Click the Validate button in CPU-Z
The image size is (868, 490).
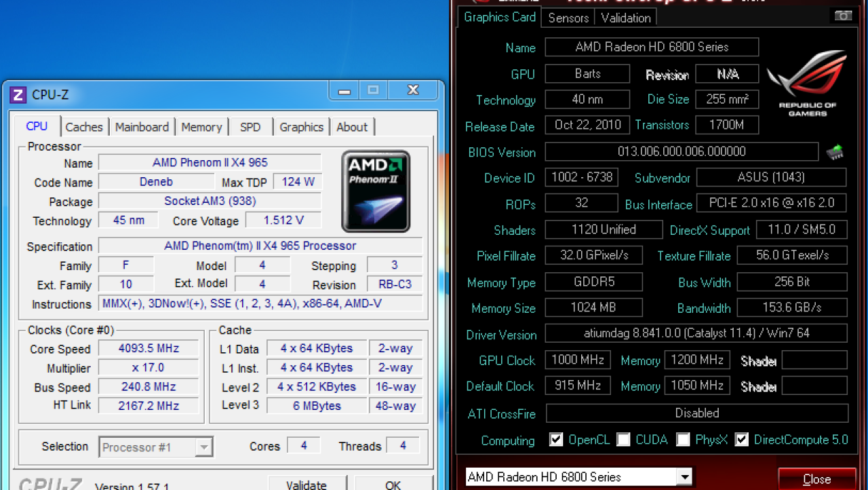click(x=306, y=483)
